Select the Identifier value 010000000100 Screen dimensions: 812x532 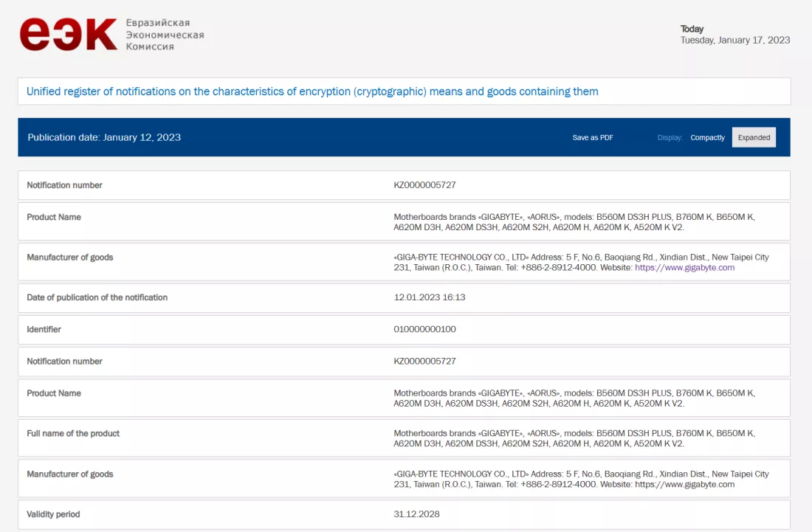click(424, 329)
